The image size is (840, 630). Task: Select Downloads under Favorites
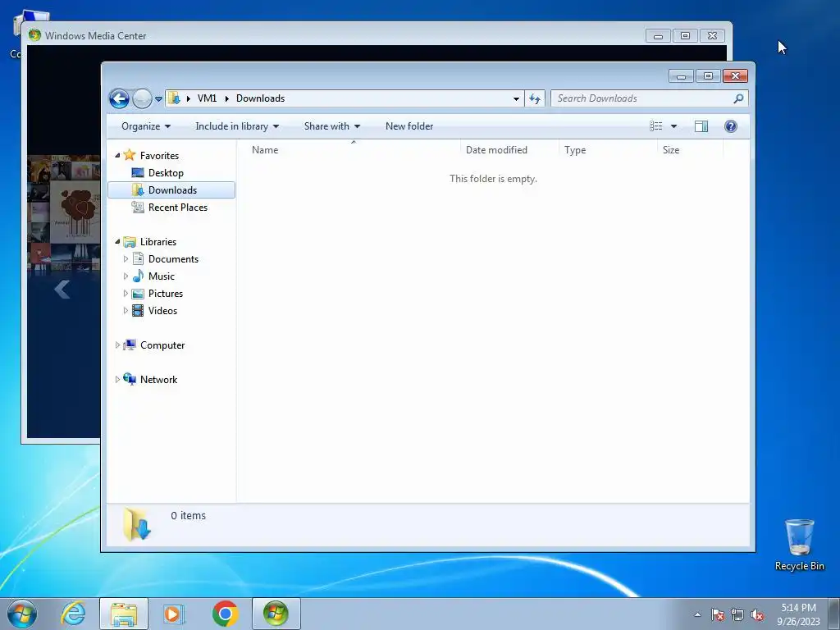point(172,190)
